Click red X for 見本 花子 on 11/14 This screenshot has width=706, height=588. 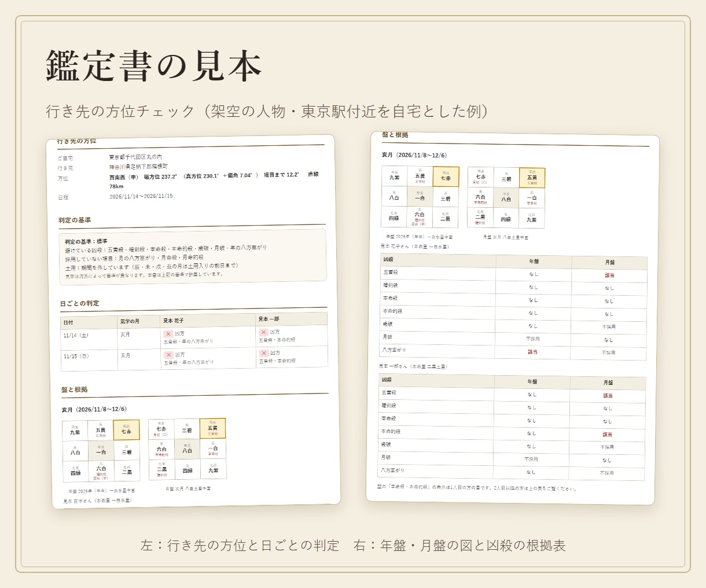(168, 334)
